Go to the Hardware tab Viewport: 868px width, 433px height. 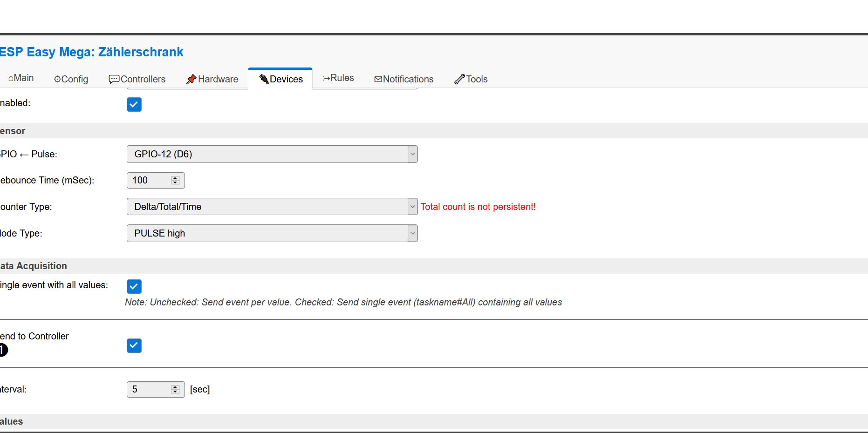[212, 79]
